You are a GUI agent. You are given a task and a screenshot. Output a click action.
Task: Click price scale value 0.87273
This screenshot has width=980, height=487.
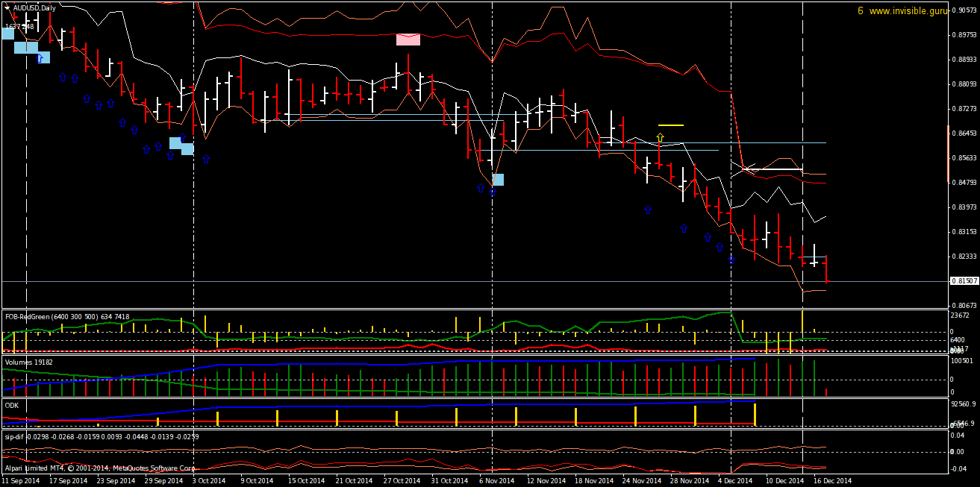[x=965, y=109]
